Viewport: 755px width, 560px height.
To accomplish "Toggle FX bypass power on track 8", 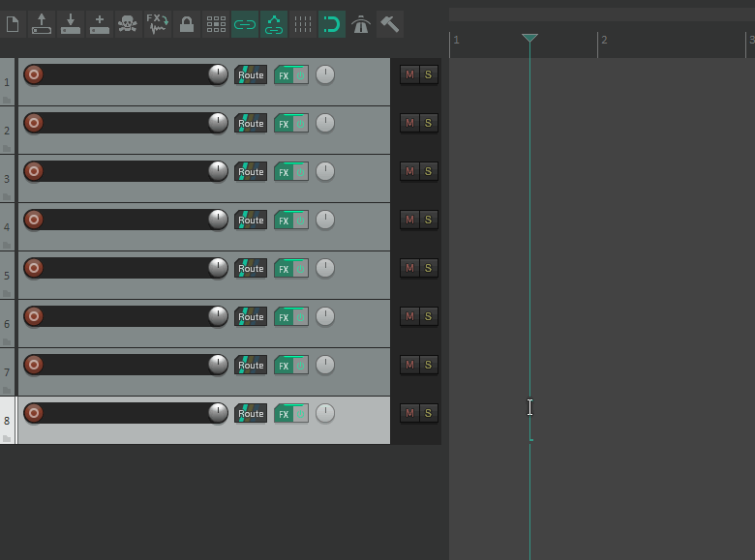I will pyautogui.click(x=300, y=414).
